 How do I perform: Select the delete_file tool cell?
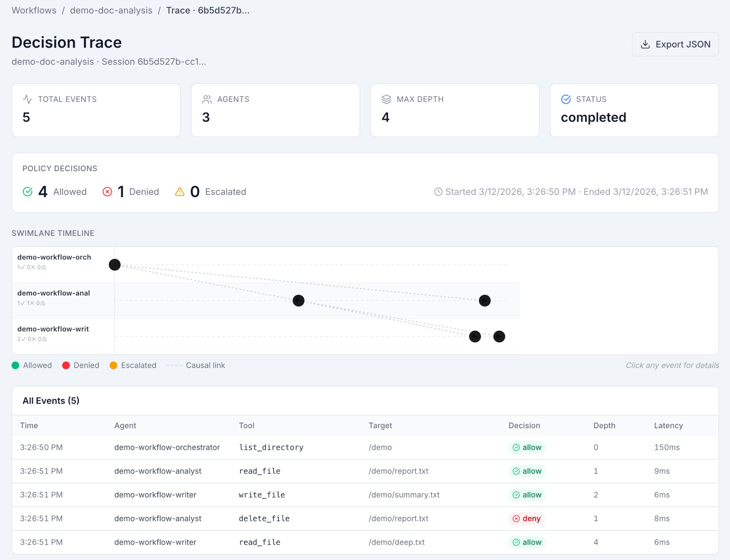[x=264, y=518]
